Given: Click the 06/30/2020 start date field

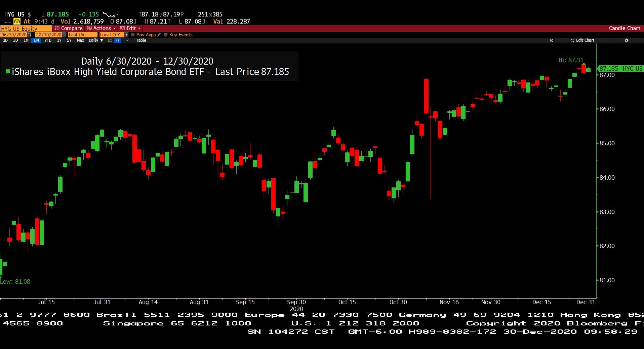Looking at the screenshot, I should (14, 35).
